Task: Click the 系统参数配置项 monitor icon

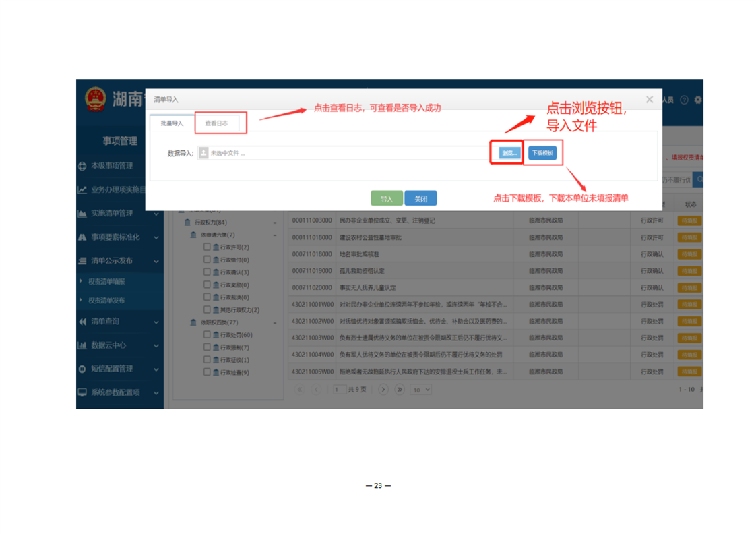Action: [82, 392]
